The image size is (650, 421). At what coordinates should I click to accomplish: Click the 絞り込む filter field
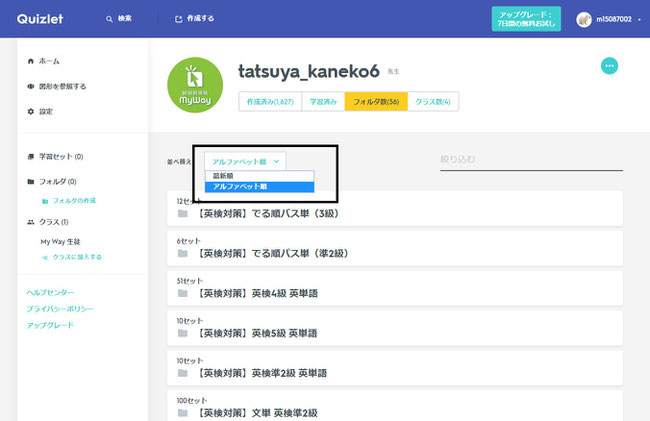531,160
